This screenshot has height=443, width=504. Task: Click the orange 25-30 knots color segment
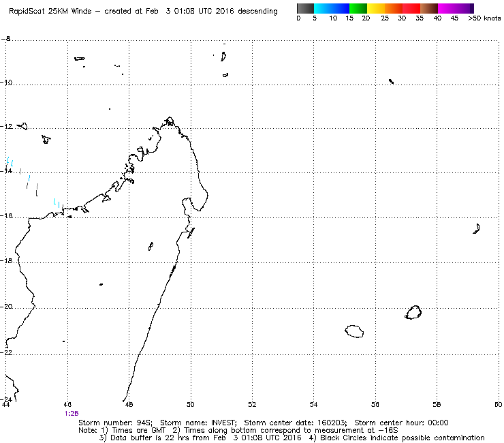pyautogui.click(x=394, y=8)
